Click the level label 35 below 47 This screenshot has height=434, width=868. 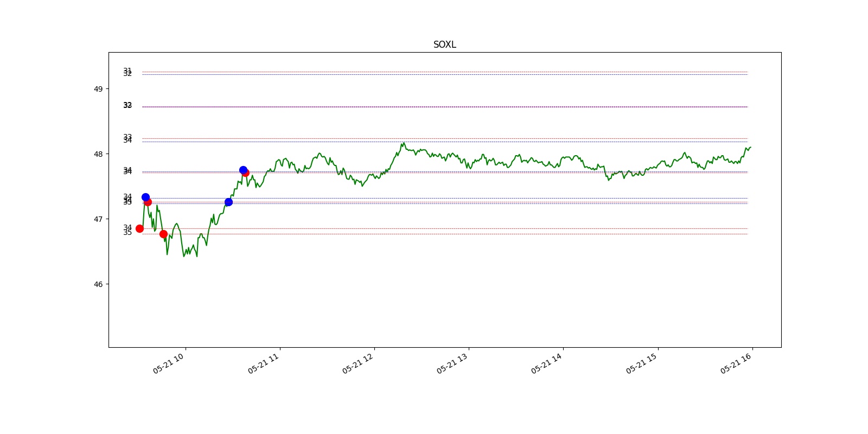pos(127,233)
